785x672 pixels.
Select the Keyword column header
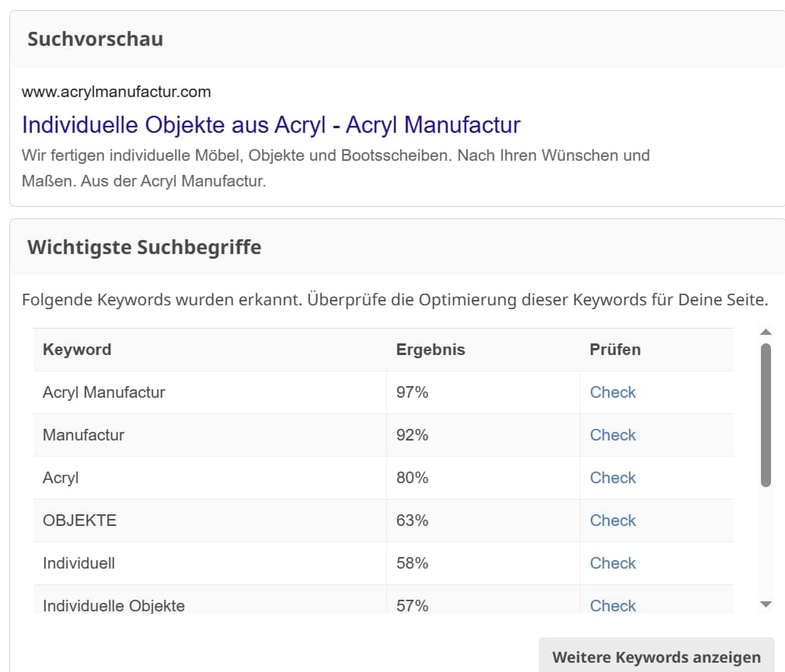(210, 350)
